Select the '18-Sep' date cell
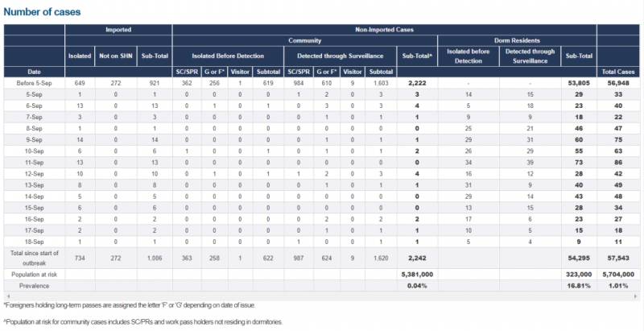644x331 pixels. click(x=35, y=240)
